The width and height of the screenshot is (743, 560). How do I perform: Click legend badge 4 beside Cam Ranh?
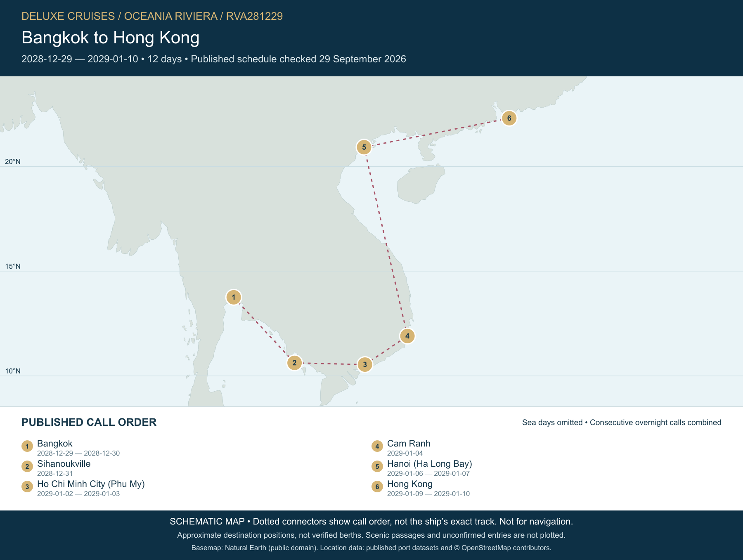pyautogui.click(x=377, y=446)
